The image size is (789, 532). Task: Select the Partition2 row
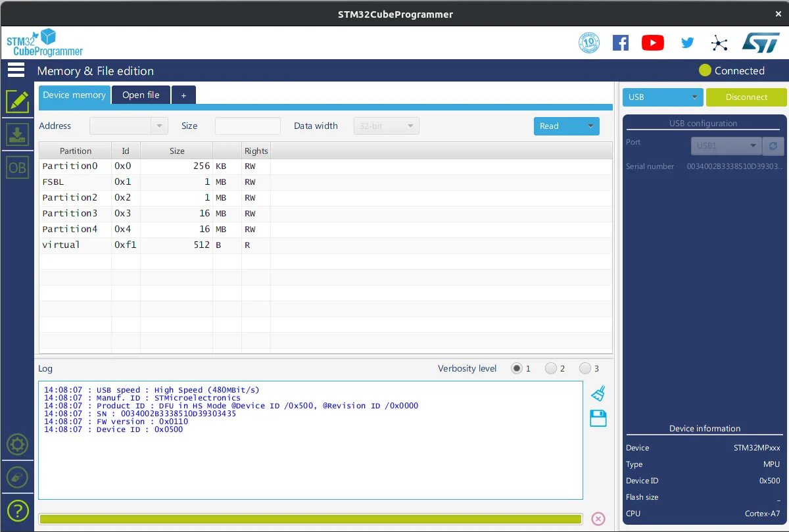pos(326,198)
